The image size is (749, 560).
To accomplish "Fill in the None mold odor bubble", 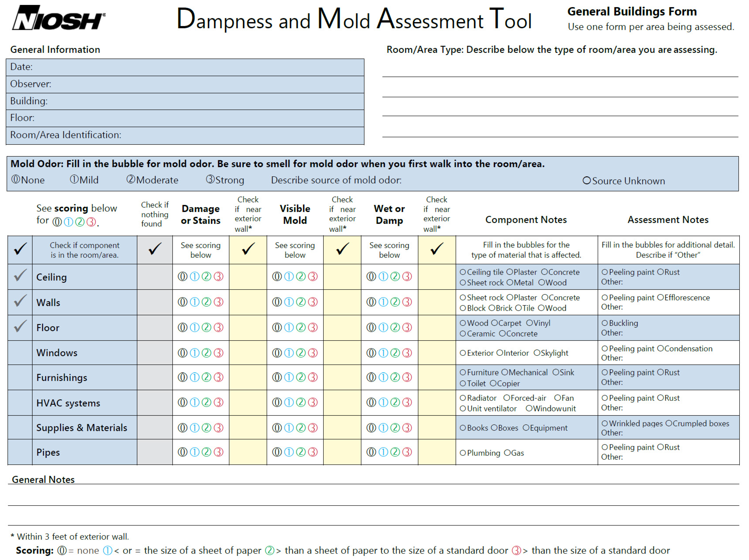I will (16, 179).
